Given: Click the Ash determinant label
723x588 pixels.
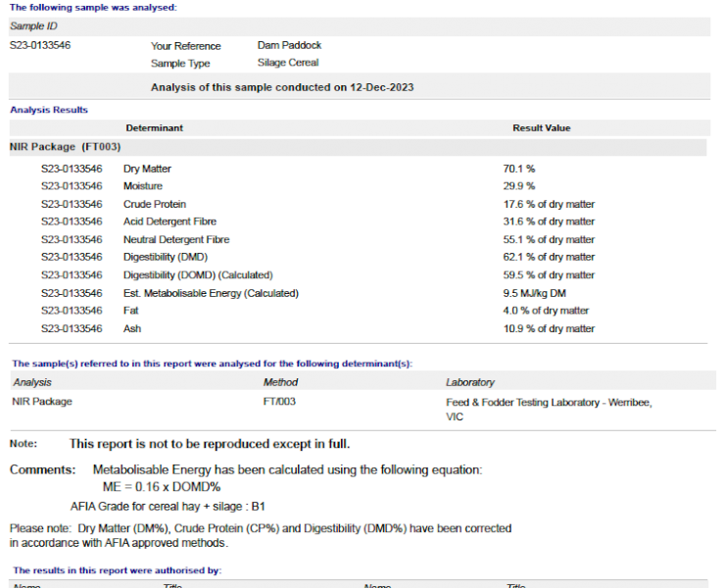Looking at the screenshot, I should (132, 329).
